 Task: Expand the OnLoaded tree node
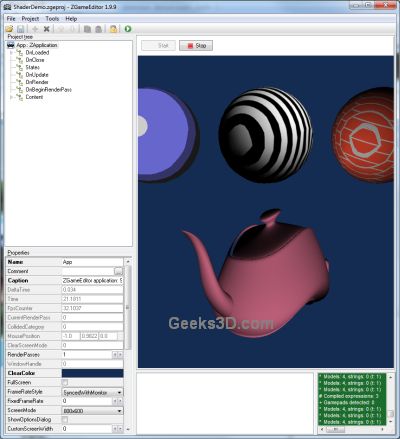[12, 53]
